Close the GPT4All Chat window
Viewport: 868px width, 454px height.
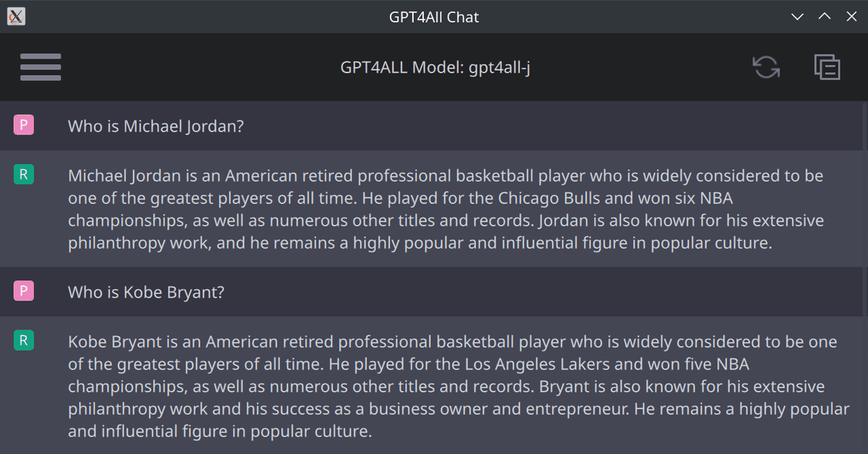pos(851,17)
